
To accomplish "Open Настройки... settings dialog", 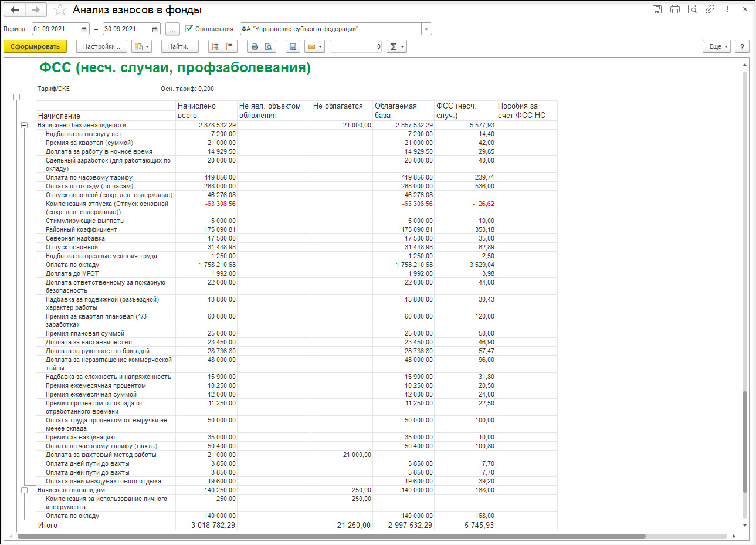I will (x=101, y=46).
